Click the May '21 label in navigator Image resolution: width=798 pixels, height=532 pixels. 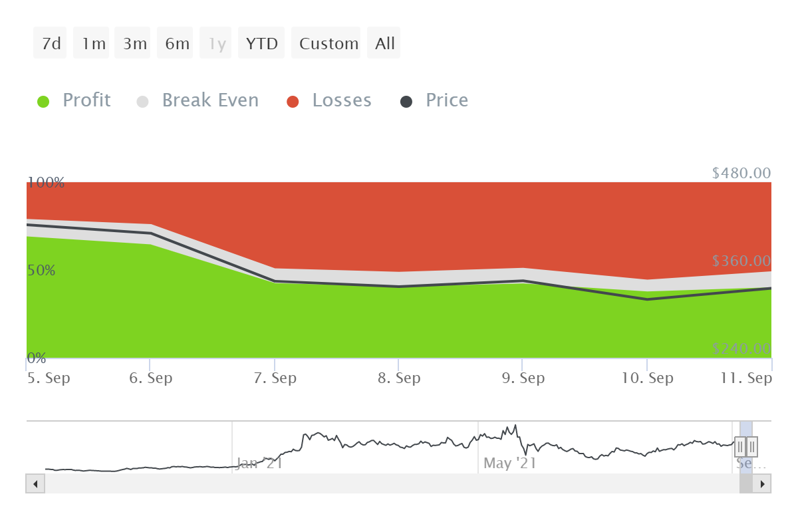click(x=509, y=463)
